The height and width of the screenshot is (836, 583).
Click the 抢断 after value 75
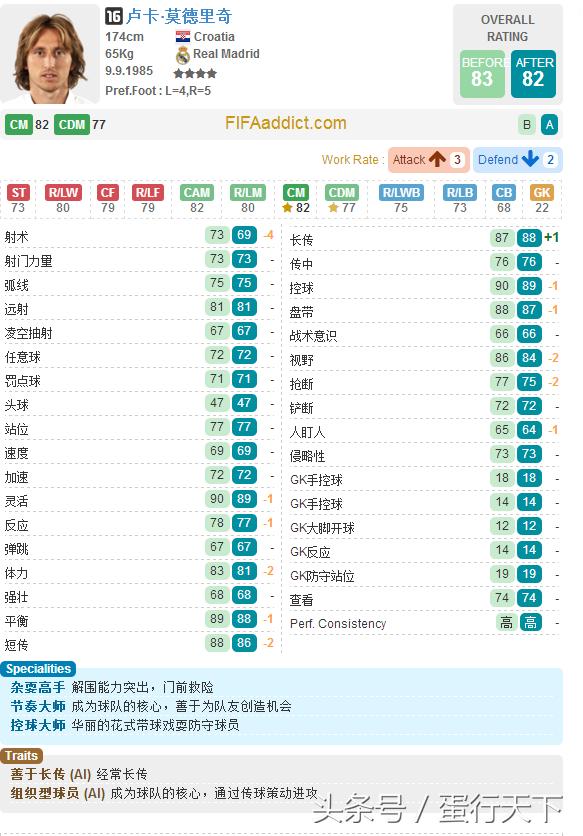click(x=529, y=381)
